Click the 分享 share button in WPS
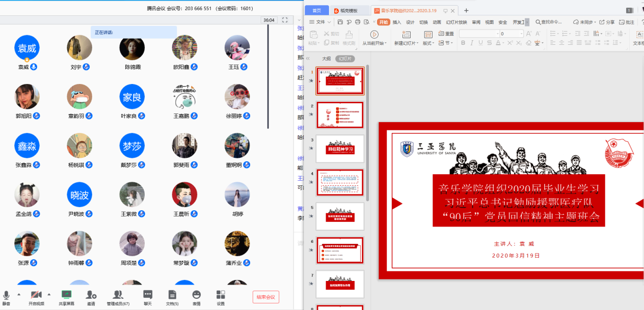 coord(607,22)
